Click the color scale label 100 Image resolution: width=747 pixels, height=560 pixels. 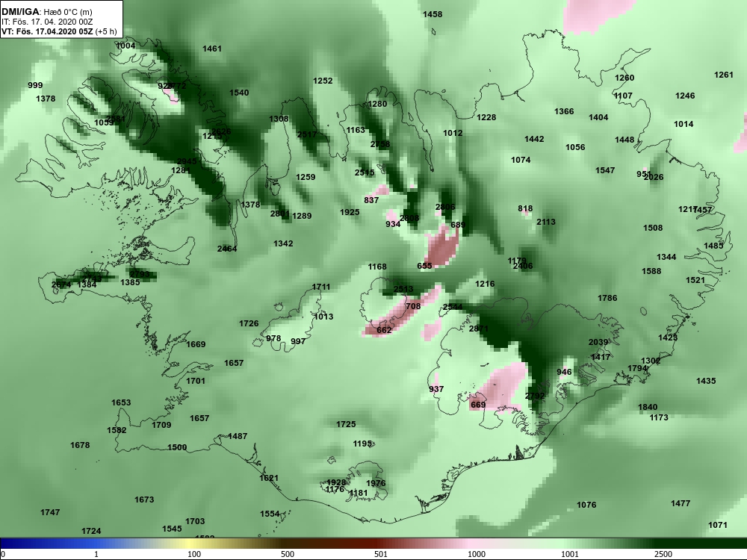194,554
